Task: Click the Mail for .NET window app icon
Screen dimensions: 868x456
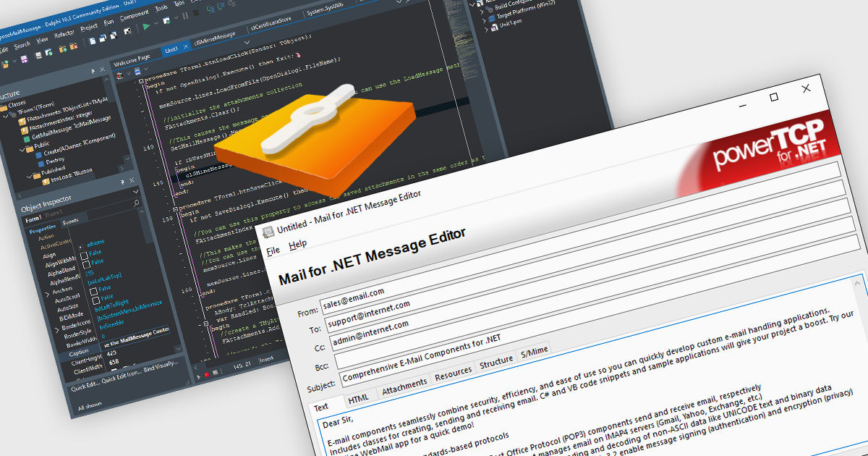Action: 268,232
